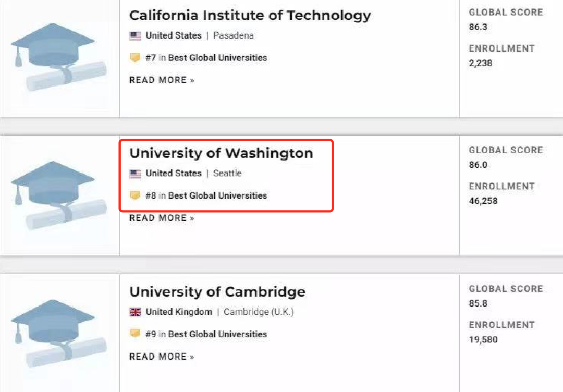Open the University of Cambridge title link
The height and width of the screenshot is (392, 563).
click(217, 292)
